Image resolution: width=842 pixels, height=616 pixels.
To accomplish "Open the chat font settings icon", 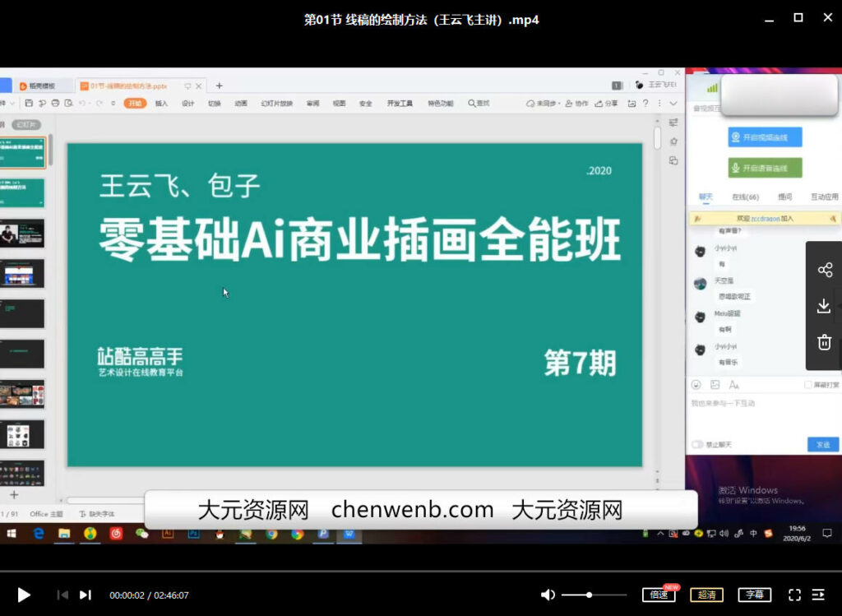I will [734, 385].
